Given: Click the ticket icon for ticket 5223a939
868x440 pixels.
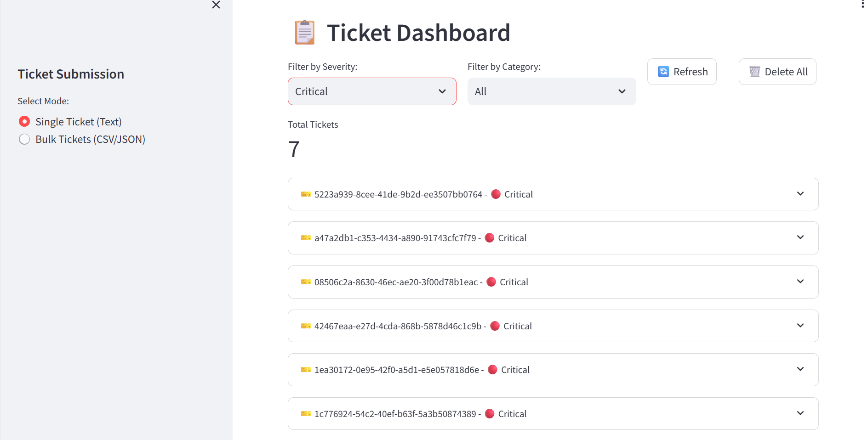Looking at the screenshot, I should [x=306, y=194].
